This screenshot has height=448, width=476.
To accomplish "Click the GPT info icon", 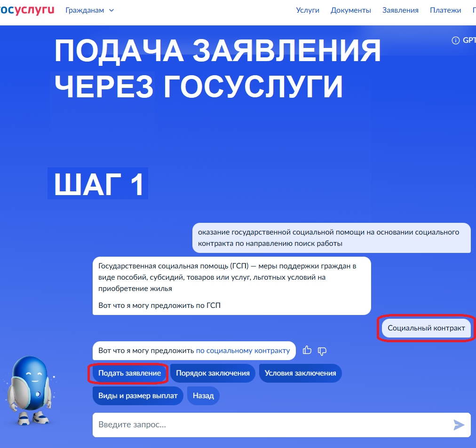I will tap(455, 40).
